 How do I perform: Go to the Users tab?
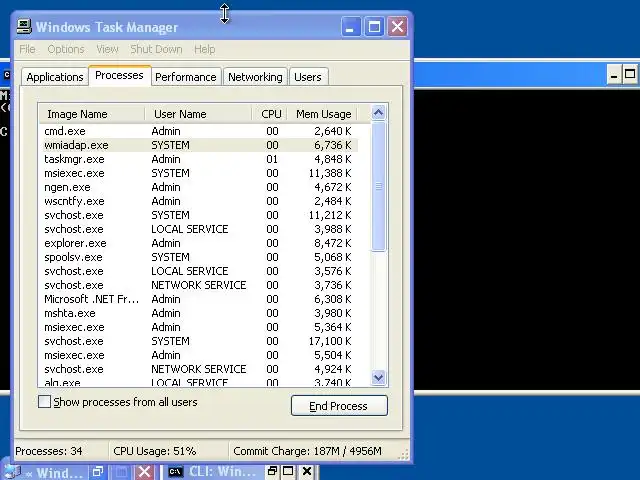tap(308, 77)
